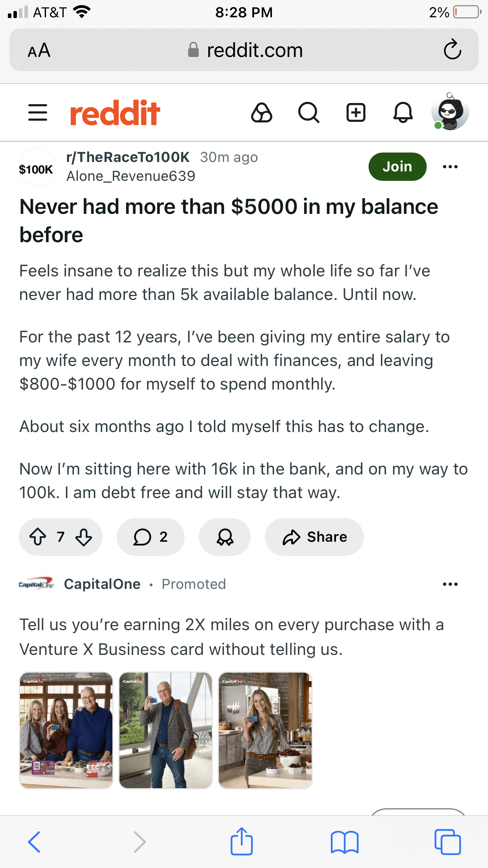Open Safari bookmarks

[x=345, y=842]
